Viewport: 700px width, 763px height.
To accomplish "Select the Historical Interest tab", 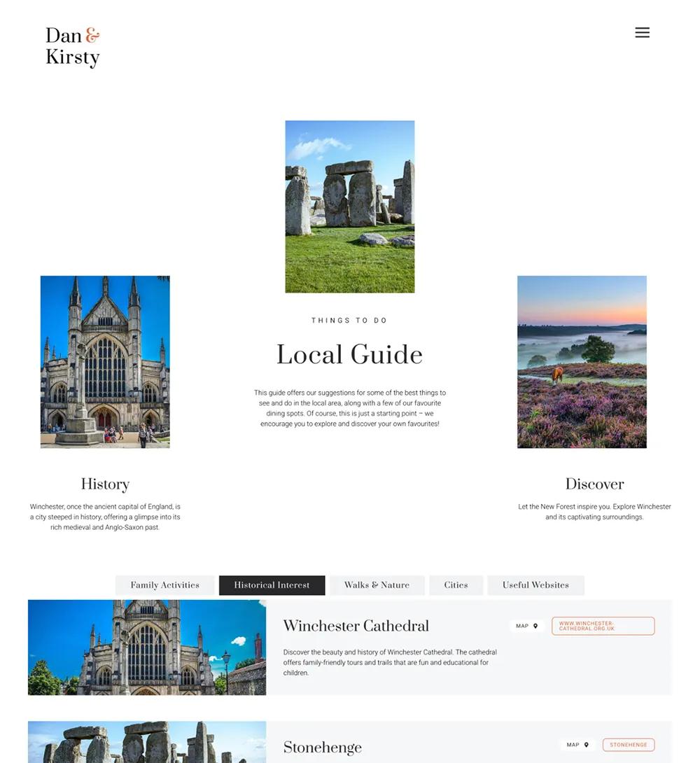I will click(x=272, y=585).
